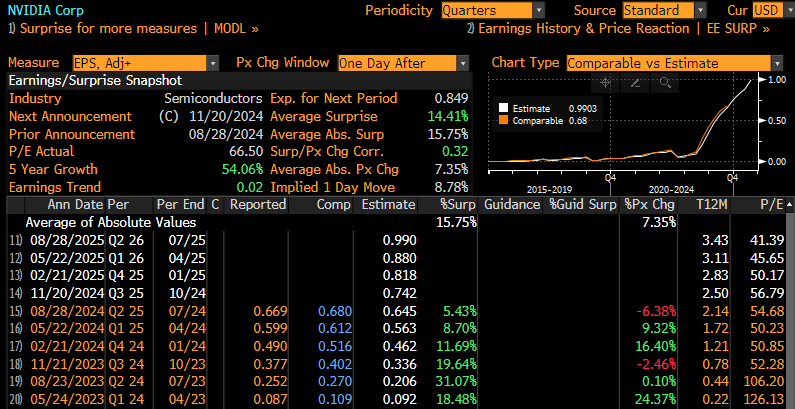Click the NVIDIA Corp title
This screenshot has width=795, height=409.
click(46, 10)
